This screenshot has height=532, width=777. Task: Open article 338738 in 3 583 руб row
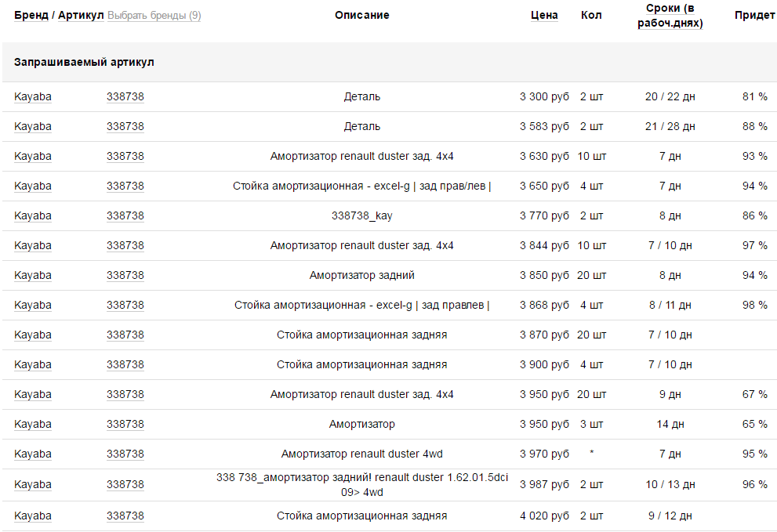click(x=125, y=126)
